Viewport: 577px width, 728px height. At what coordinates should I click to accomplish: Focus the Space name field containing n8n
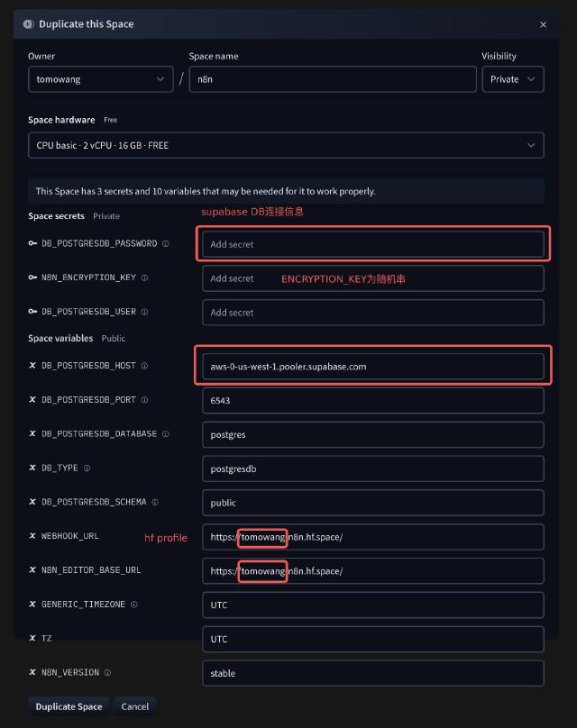(x=333, y=79)
